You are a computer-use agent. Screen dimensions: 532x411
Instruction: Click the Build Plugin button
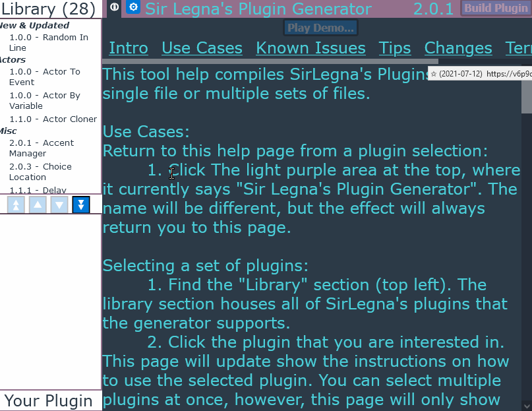click(496, 8)
